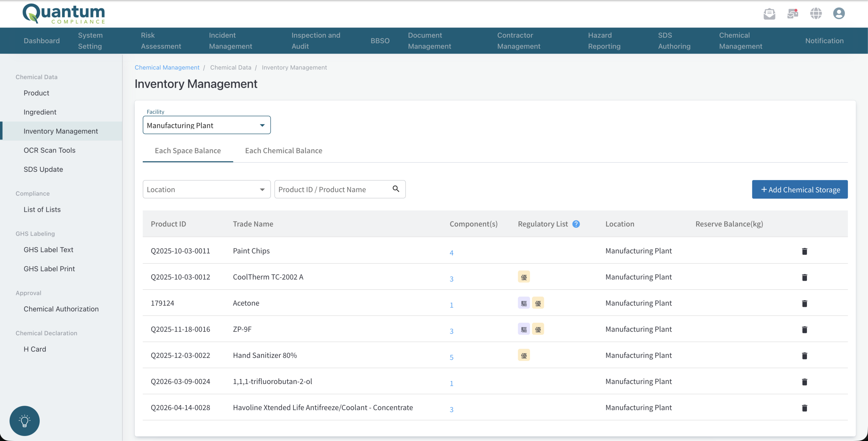Open the Location filter dropdown
The width and height of the screenshot is (868, 441).
(207, 189)
